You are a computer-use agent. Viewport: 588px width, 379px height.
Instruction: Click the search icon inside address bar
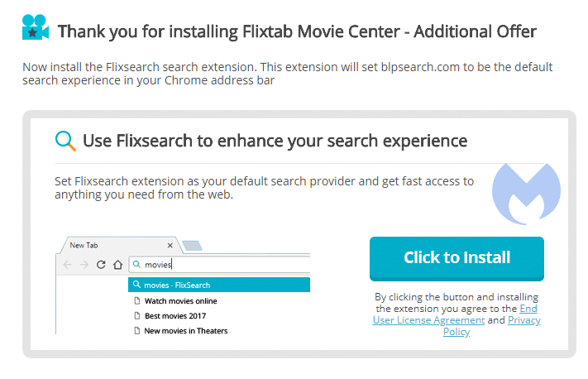tap(137, 265)
